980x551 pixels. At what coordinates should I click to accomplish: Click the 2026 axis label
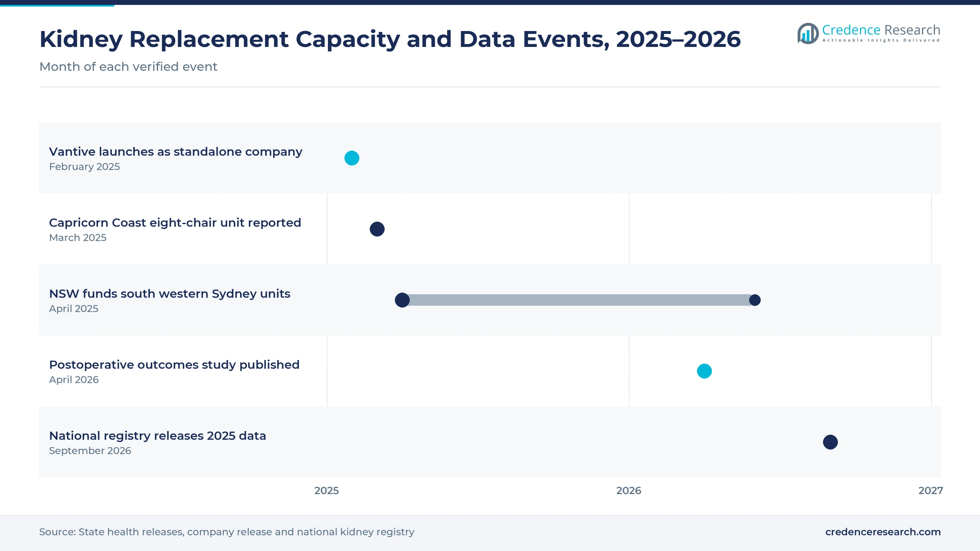pyautogui.click(x=629, y=491)
